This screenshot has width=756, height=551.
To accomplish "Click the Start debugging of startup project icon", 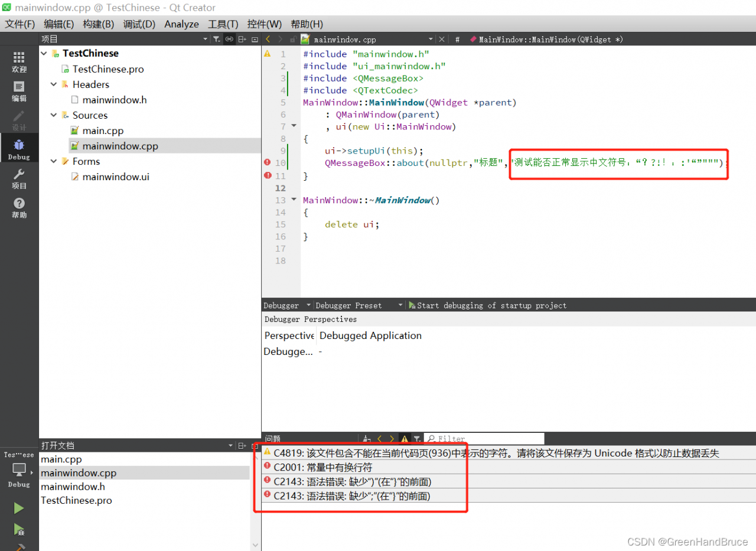I will 412,305.
